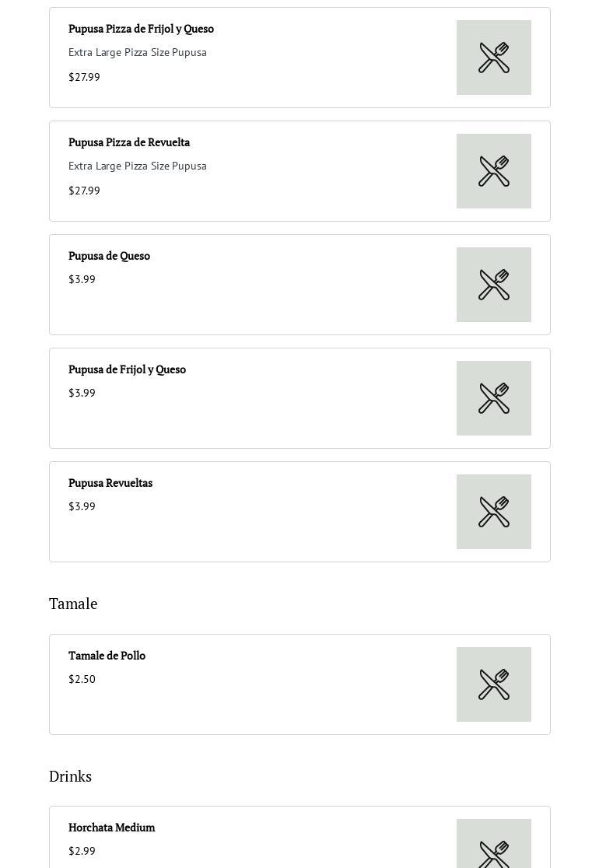599x868 pixels.
Task: Click the $27.99 price under Pupusa Pizza de Revuelta
Action: (x=84, y=191)
